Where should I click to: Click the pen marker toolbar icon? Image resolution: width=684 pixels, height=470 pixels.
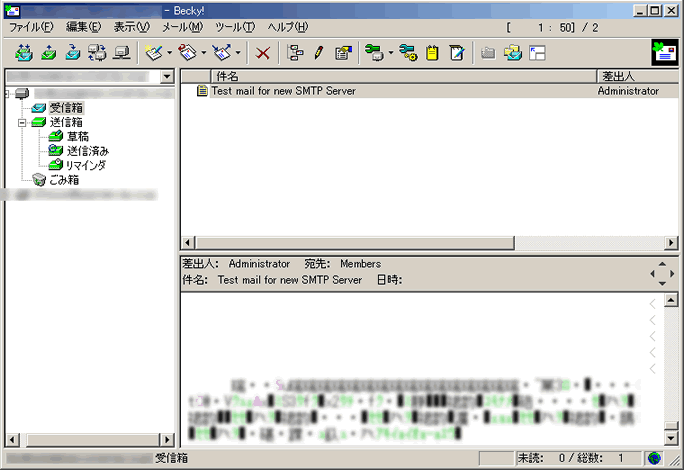coord(319,53)
